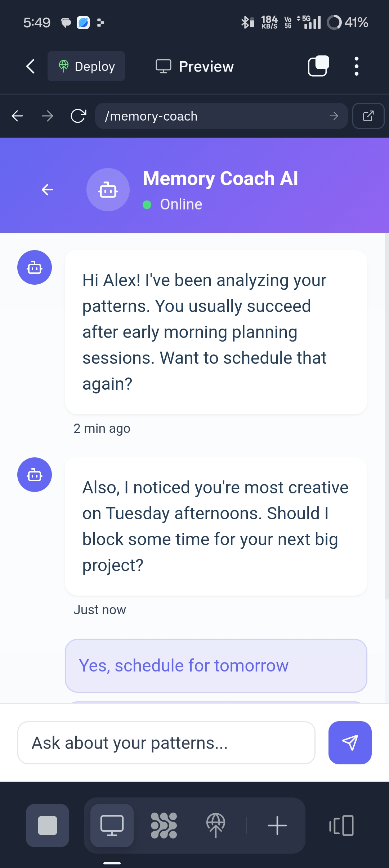Select the monitor preview tab in bottom bar
The height and width of the screenshot is (868, 389).
click(x=112, y=825)
